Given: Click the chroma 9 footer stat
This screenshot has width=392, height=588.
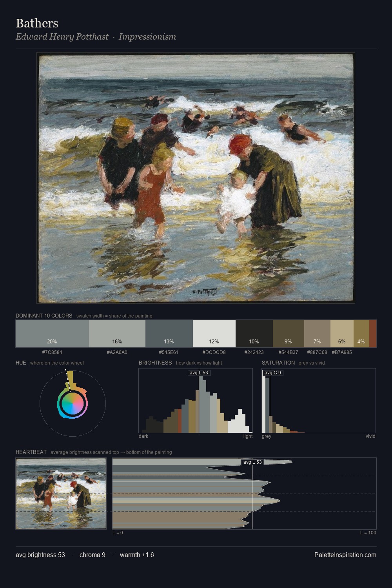Looking at the screenshot, I should tap(93, 555).
